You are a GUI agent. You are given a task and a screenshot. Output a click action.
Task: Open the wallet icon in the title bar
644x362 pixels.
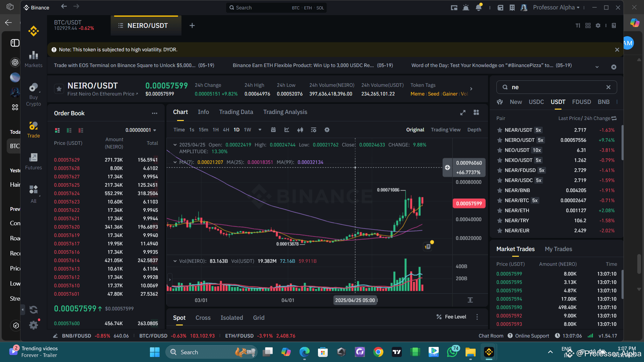pyautogui.click(x=500, y=8)
